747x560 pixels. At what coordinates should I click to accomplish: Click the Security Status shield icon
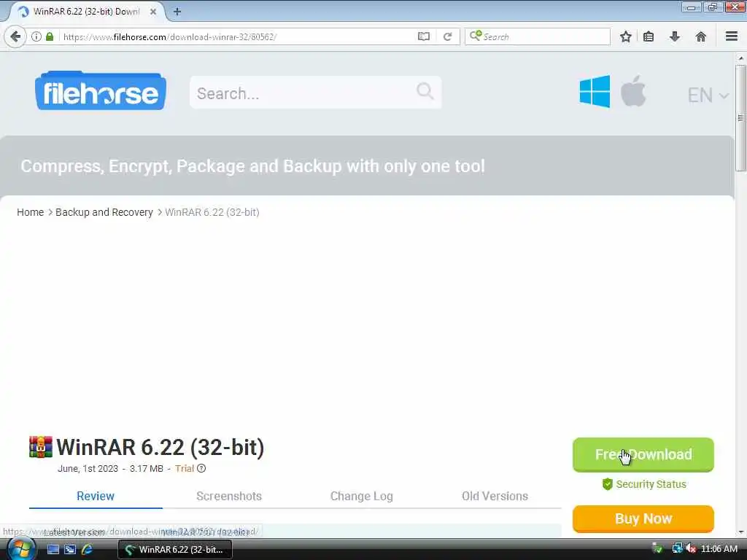(x=608, y=484)
